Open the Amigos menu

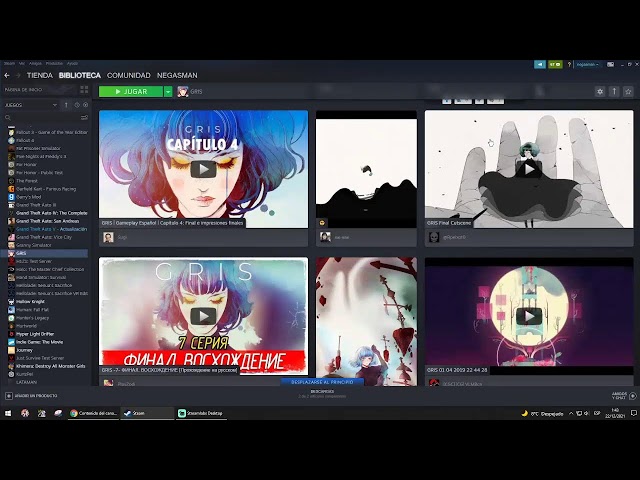pos(36,63)
